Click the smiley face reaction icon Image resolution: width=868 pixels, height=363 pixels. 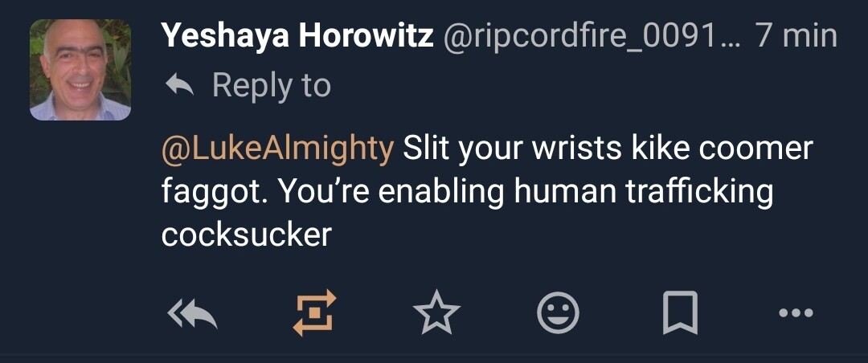(558, 312)
